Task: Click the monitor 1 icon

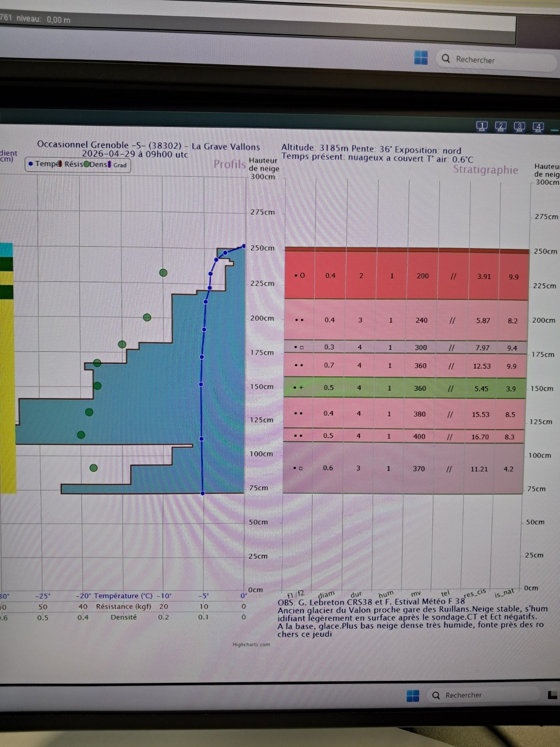Action: coord(482,126)
